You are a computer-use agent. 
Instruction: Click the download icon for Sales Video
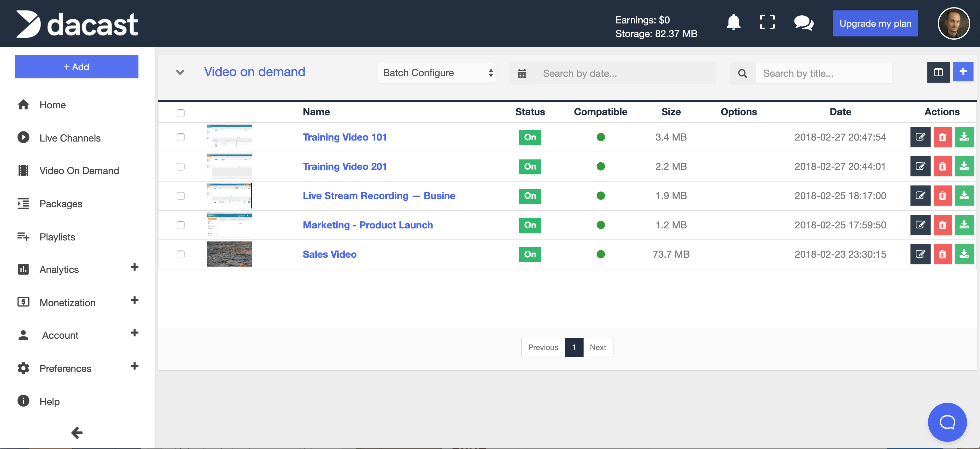964,254
